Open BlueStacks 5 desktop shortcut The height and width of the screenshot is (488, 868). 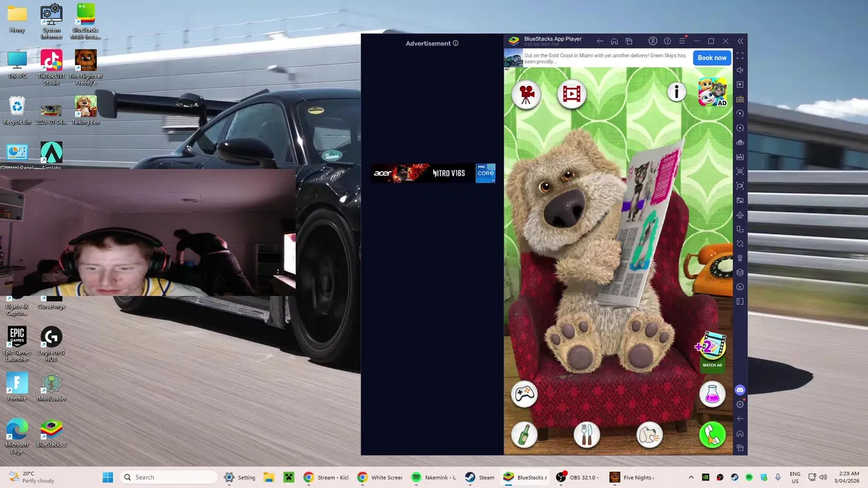pos(52,434)
